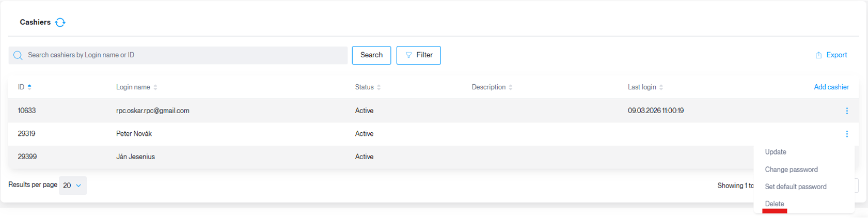Click the Search button

tap(371, 55)
